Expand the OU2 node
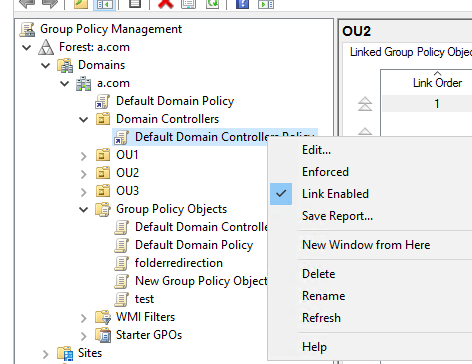The image size is (472, 364). point(83,174)
